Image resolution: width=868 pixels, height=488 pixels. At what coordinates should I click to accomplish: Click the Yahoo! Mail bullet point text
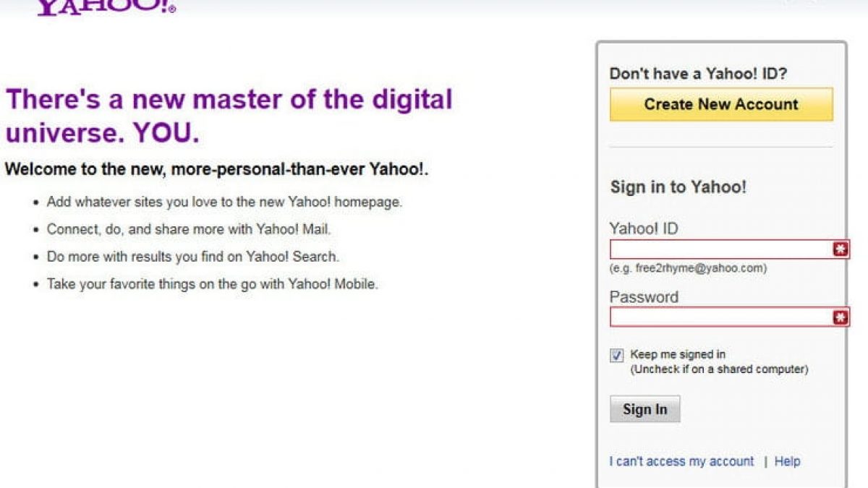pyautogui.click(x=189, y=229)
